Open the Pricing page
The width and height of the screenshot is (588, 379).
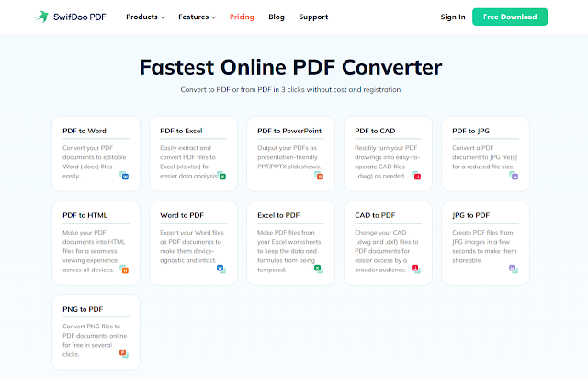tap(242, 17)
